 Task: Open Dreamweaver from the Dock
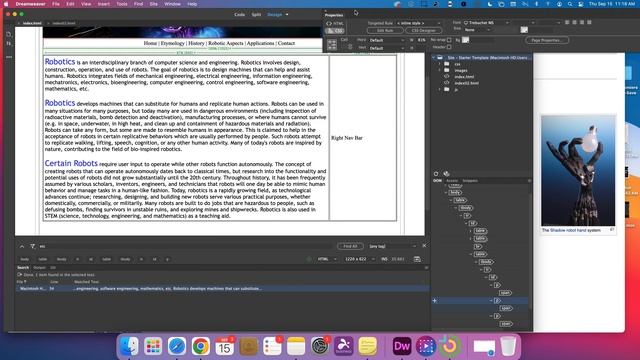(x=401, y=346)
